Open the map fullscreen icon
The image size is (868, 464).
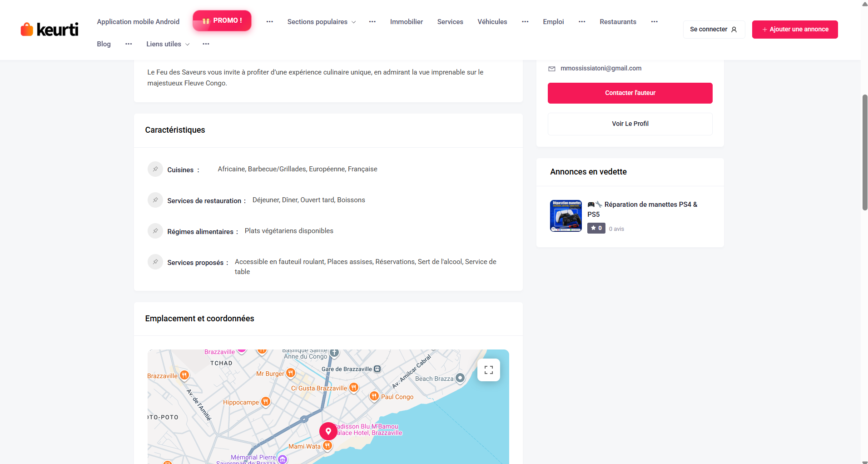click(x=489, y=370)
